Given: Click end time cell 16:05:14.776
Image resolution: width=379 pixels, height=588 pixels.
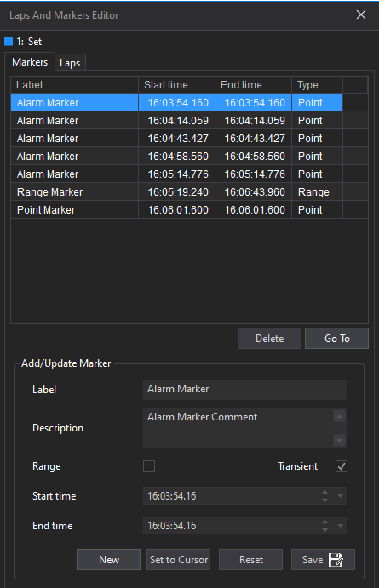Looking at the screenshot, I should [253, 174].
